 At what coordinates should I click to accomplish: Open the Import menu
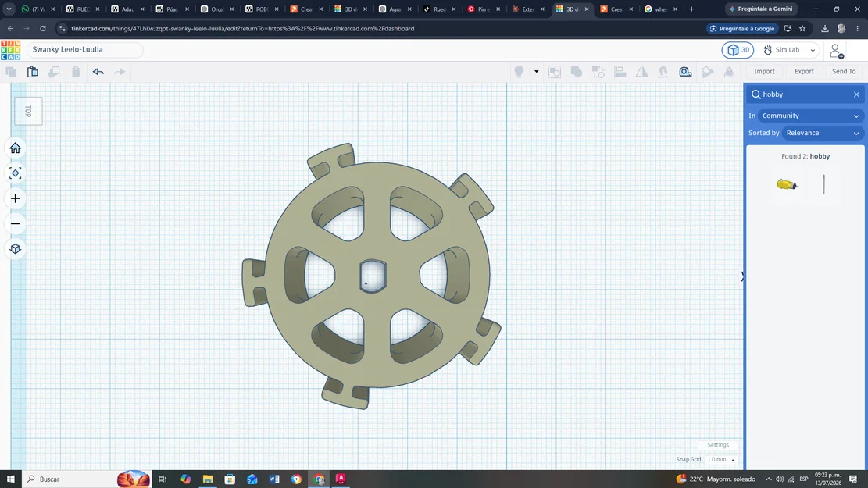tap(764, 71)
